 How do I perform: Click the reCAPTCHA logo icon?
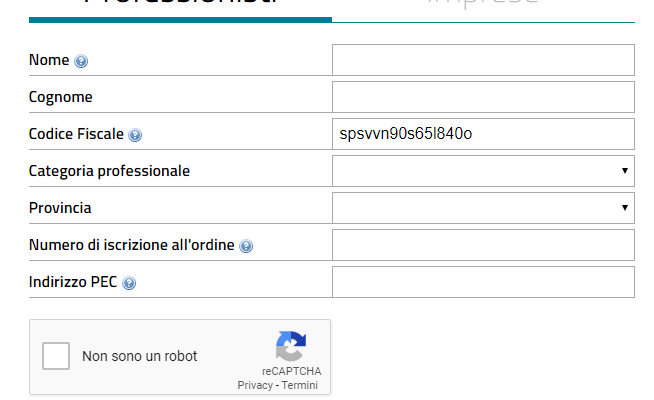point(291,346)
